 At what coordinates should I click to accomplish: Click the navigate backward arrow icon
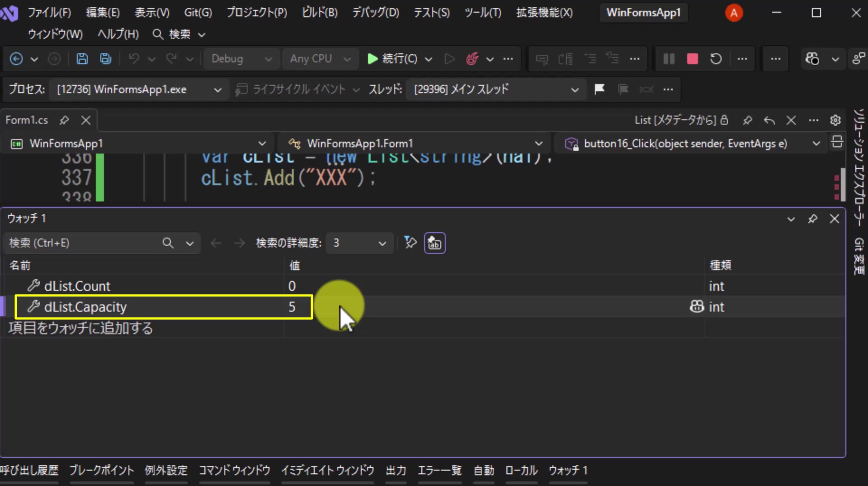[x=16, y=59]
